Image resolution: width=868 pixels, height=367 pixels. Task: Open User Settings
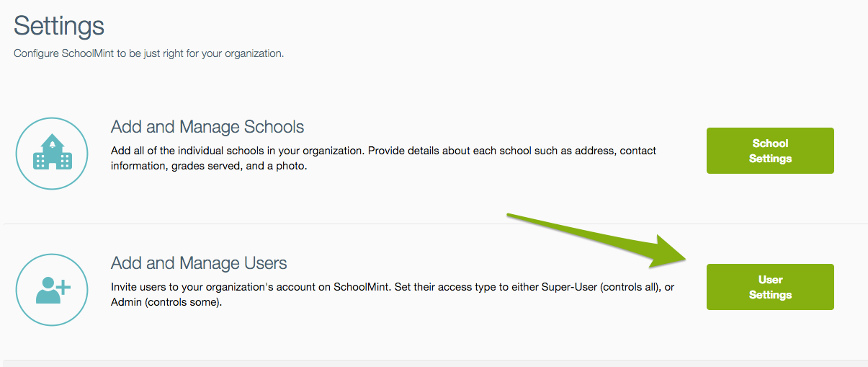(770, 287)
